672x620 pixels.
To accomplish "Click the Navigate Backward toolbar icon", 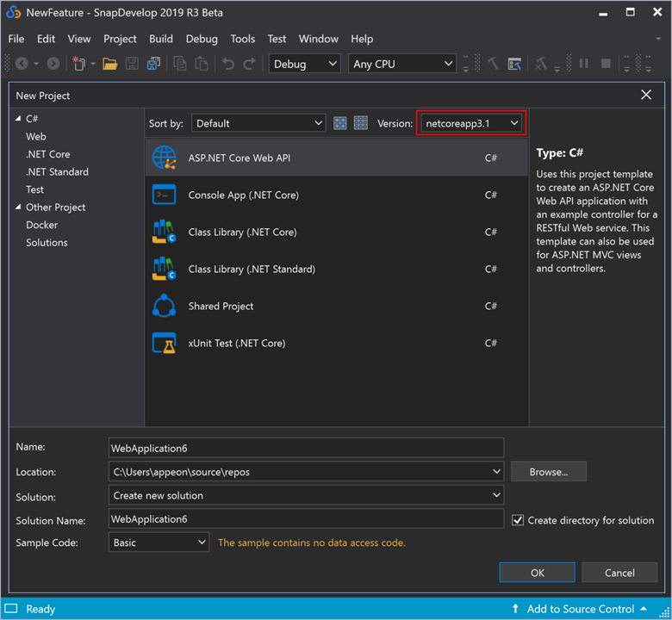I will (22, 64).
